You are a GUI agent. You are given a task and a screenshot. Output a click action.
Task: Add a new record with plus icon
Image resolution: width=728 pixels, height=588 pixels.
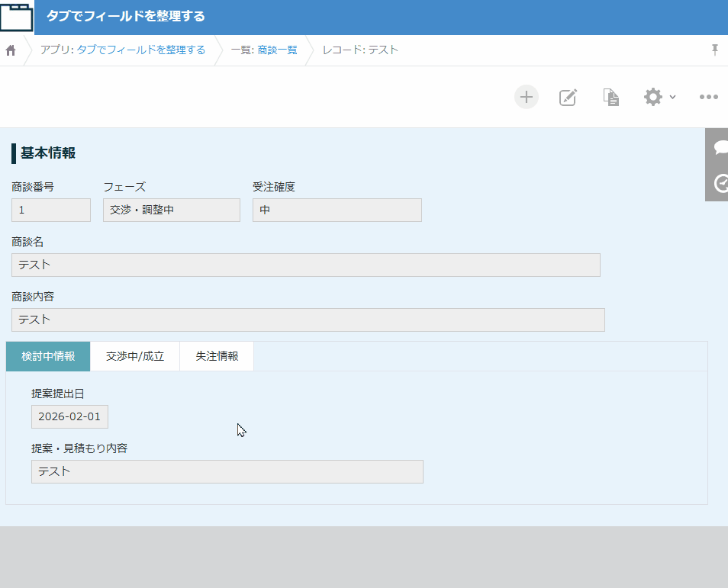coord(526,97)
